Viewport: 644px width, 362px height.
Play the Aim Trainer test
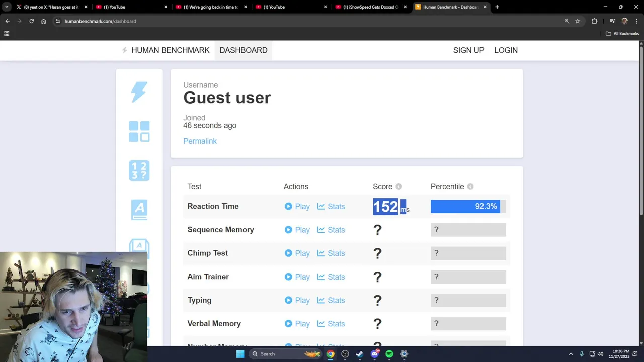(x=297, y=277)
